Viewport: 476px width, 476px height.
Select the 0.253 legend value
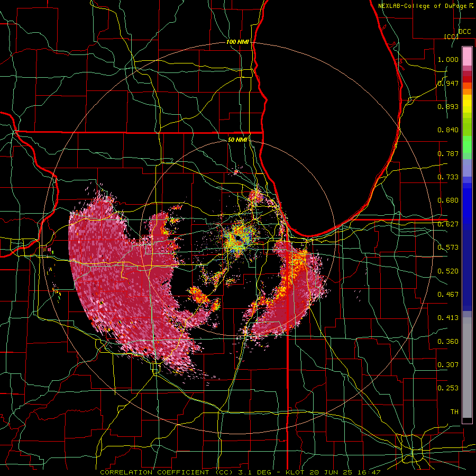point(448,388)
